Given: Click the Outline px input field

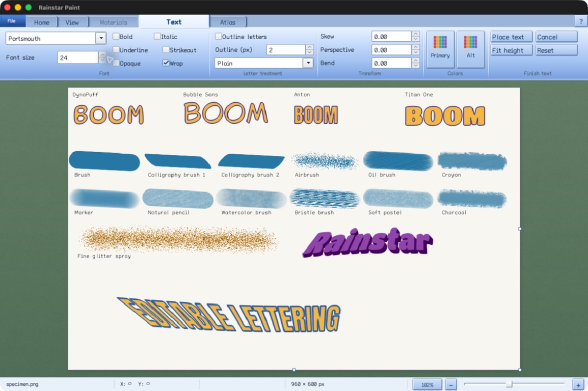Looking at the screenshot, I should click(286, 49).
